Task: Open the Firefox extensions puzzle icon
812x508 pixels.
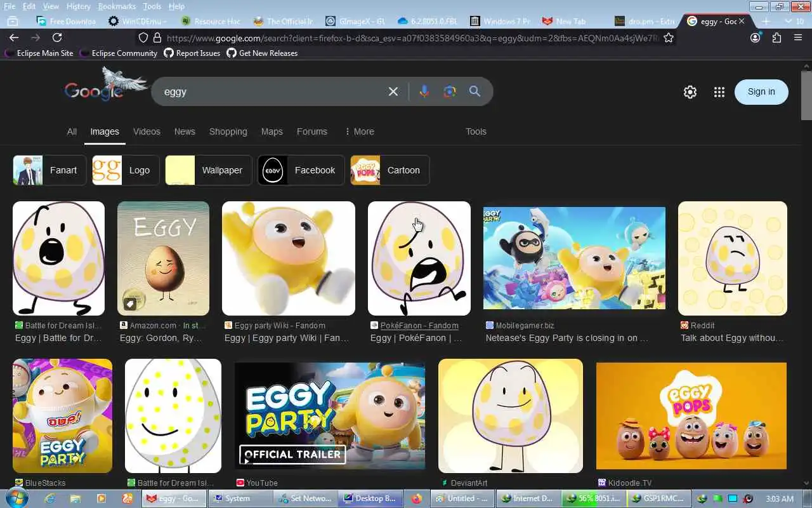Action: [776, 37]
